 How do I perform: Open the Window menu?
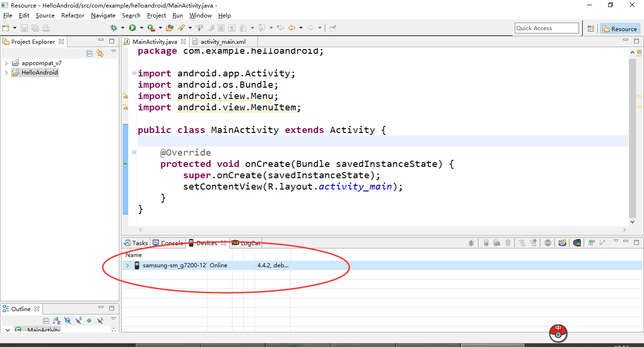tap(201, 16)
